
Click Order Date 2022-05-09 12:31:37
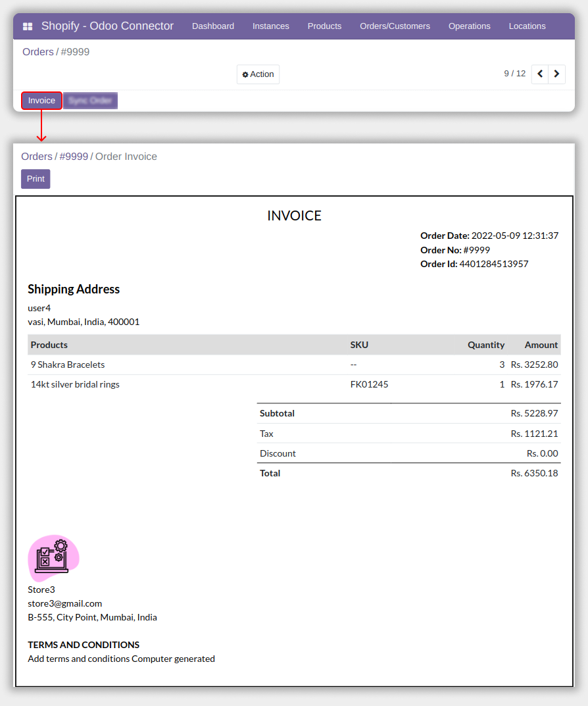(489, 236)
